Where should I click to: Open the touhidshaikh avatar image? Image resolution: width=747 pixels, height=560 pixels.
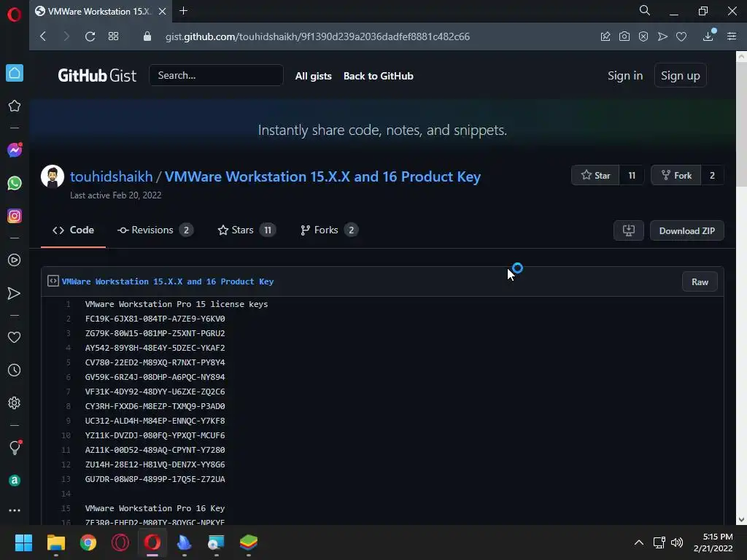53,176
